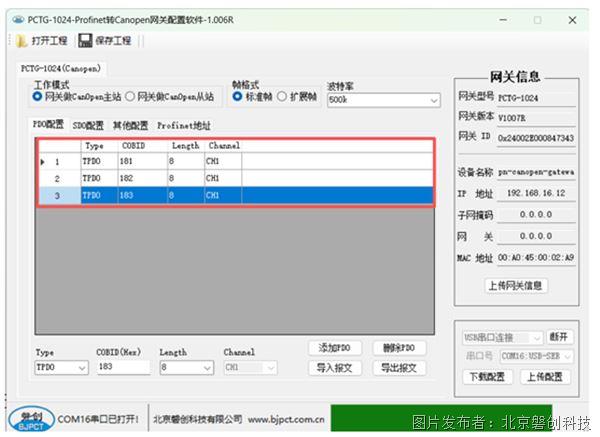Click the app icon in the title bar
The height and width of the screenshot is (437, 600).
pos(18,20)
